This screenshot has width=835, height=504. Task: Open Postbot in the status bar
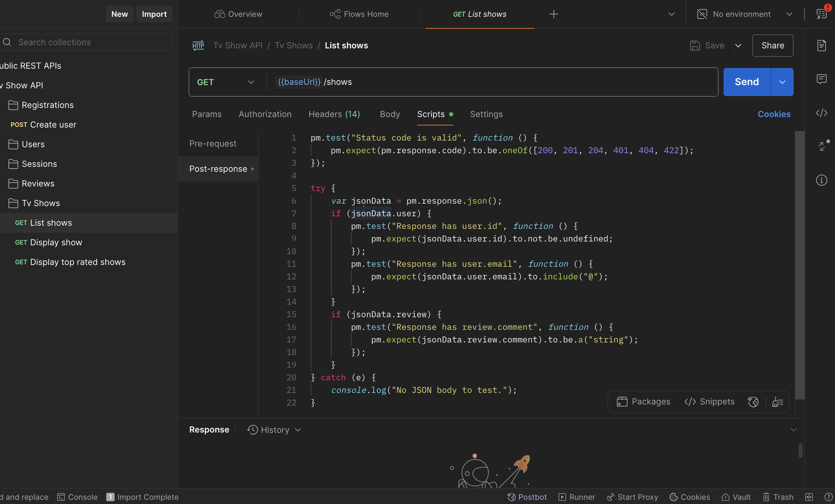tap(527, 497)
